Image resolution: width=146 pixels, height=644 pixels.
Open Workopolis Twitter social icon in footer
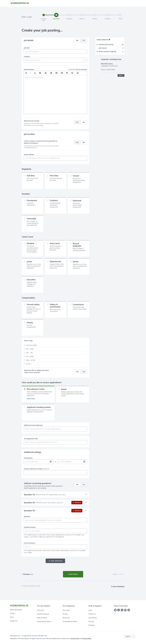115,610
